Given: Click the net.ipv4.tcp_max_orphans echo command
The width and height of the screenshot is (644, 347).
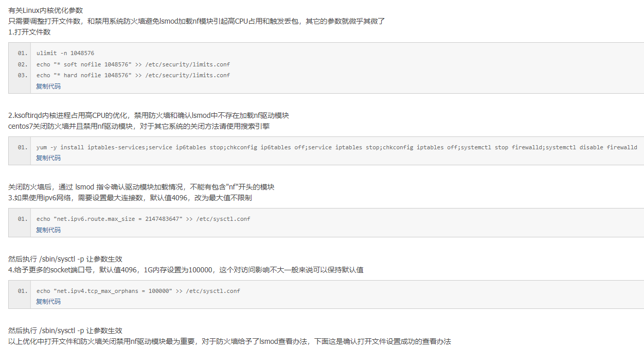Looking at the screenshot, I should 138,291.
